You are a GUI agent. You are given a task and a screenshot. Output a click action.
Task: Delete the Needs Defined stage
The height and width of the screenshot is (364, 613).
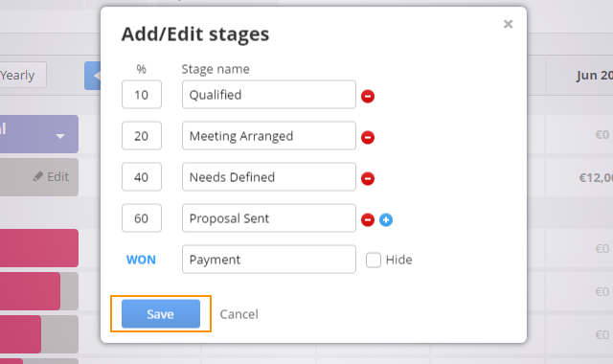tap(368, 178)
